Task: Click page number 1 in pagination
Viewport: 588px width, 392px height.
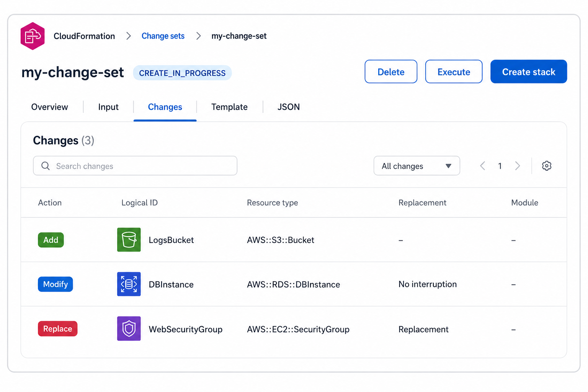Action: coord(500,166)
